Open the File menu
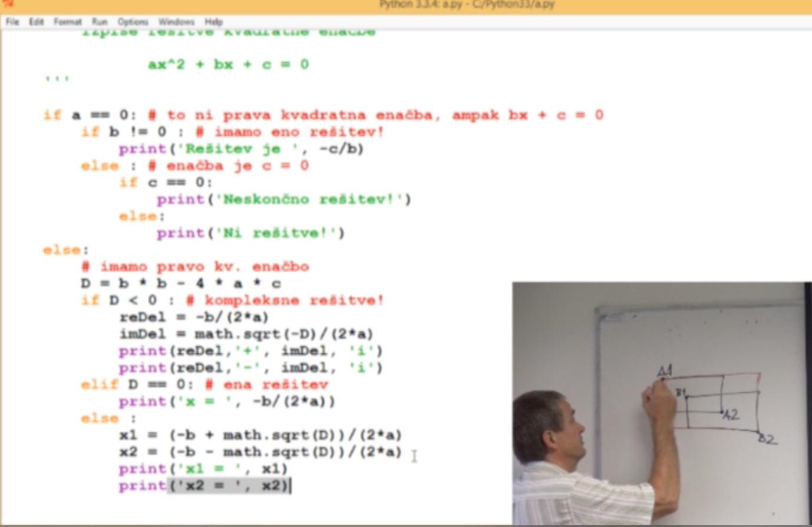Viewport: 812px width, 527px height. click(12, 22)
